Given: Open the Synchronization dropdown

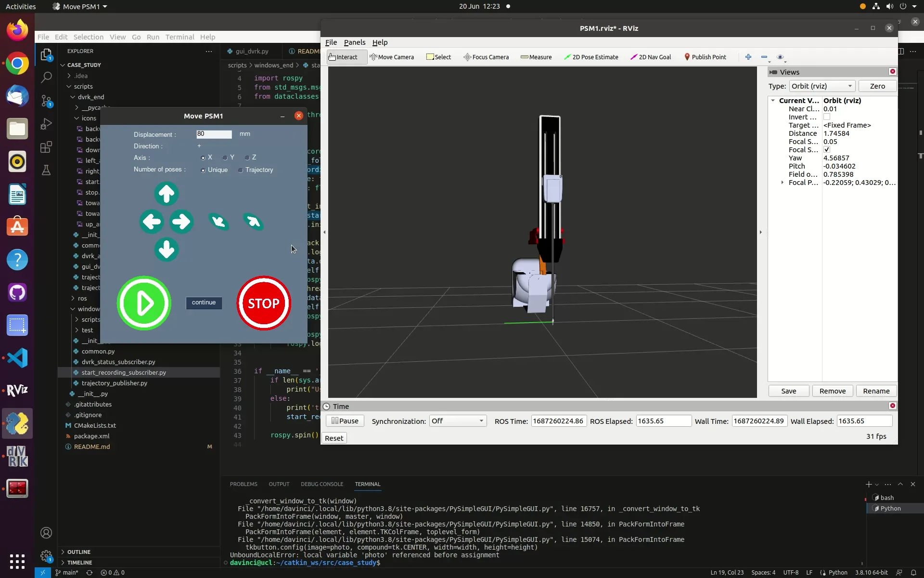Looking at the screenshot, I should (x=457, y=420).
